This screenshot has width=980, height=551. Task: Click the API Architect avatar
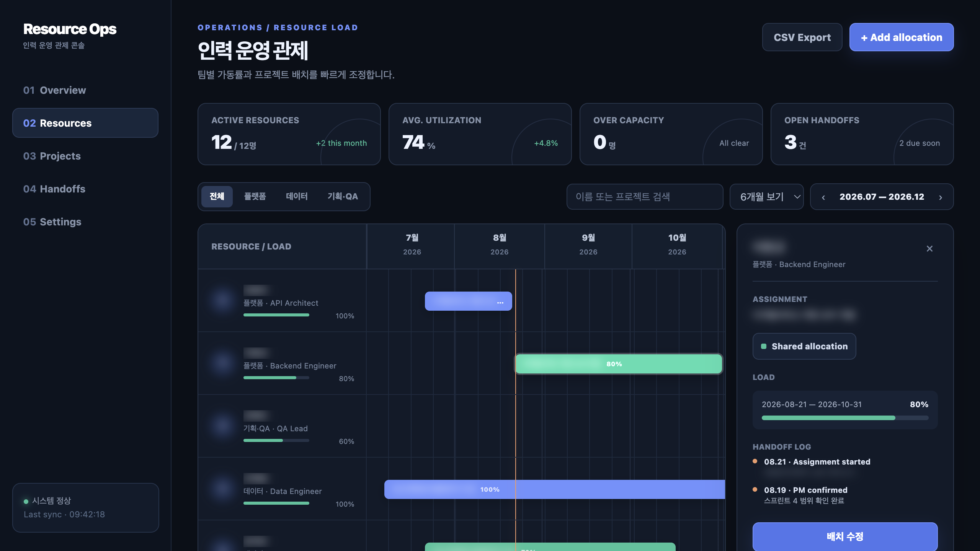[x=222, y=300]
